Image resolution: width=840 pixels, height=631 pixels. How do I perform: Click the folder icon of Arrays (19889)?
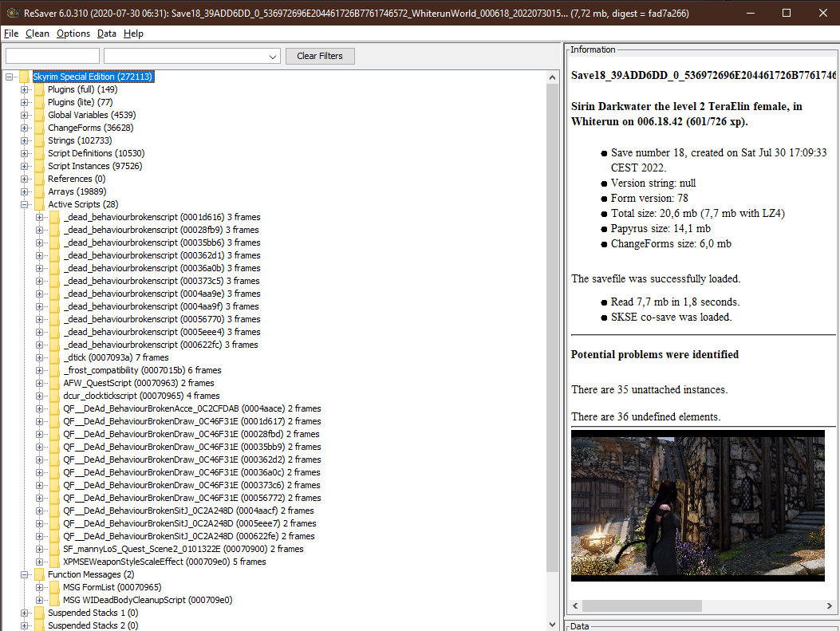coord(40,191)
